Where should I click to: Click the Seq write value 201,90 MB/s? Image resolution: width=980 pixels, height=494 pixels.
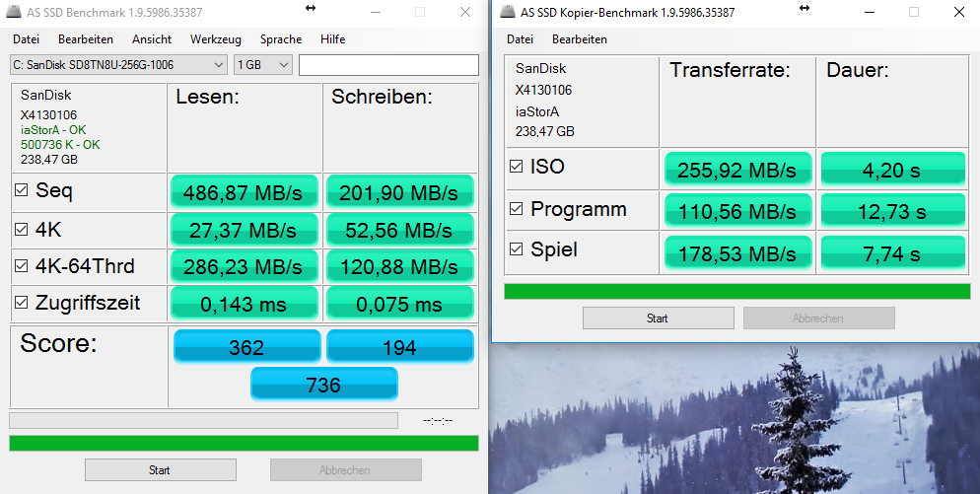point(399,192)
